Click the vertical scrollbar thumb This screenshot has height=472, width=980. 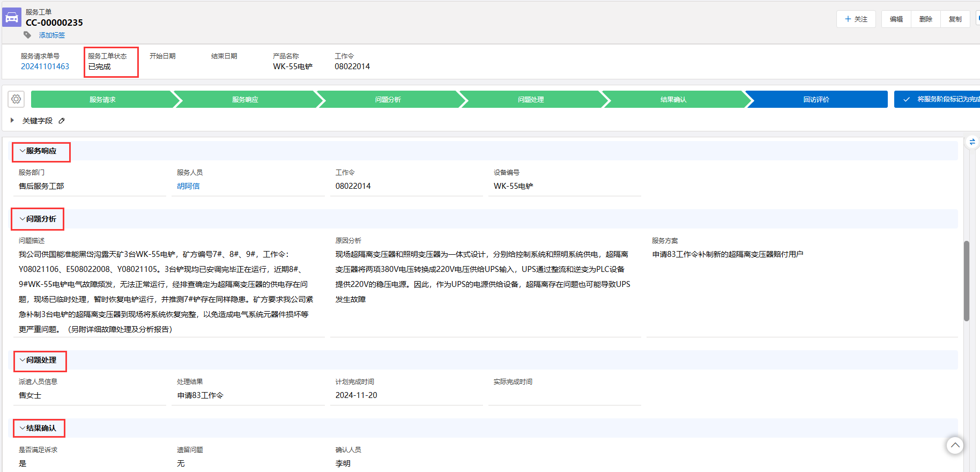coord(967,281)
